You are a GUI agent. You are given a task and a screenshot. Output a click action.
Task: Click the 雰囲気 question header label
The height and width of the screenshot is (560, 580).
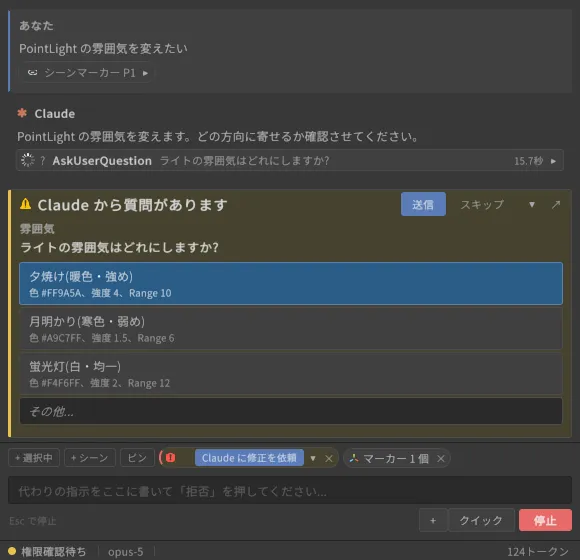pyautogui.click(x=37, y=229)
